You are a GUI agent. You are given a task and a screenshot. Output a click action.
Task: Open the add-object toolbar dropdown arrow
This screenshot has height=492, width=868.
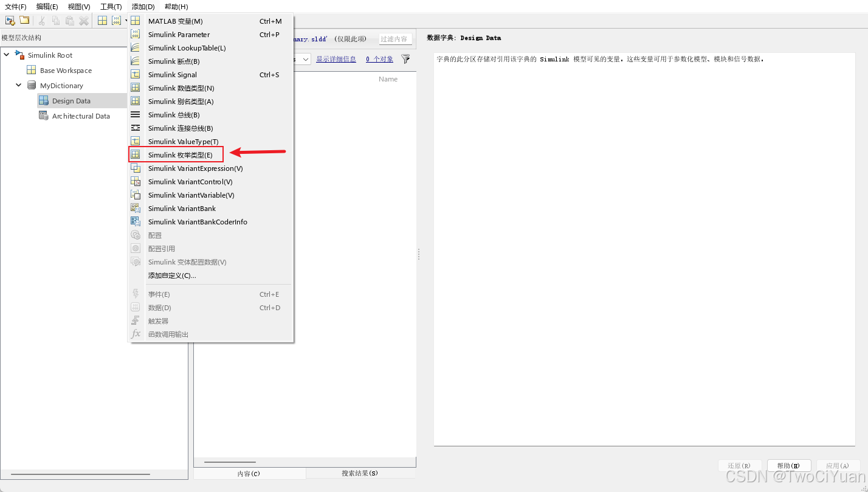pos(126,21)
